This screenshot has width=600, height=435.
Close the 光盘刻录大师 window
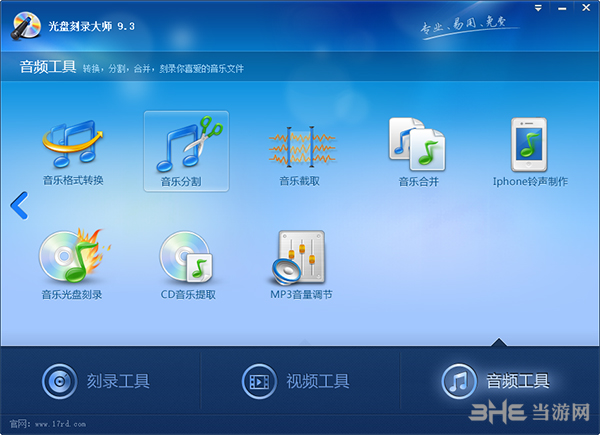pos(586,8)
